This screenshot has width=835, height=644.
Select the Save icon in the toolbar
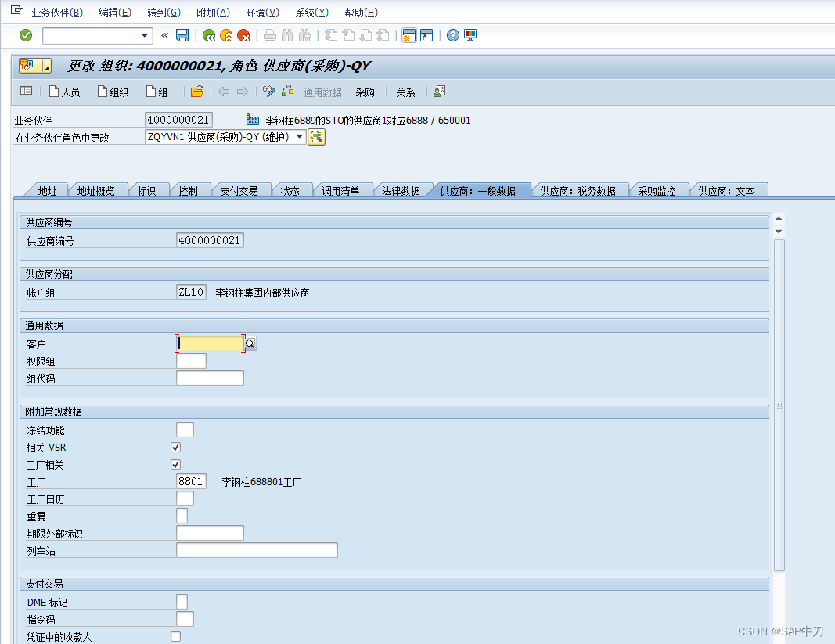coord(182,35)
